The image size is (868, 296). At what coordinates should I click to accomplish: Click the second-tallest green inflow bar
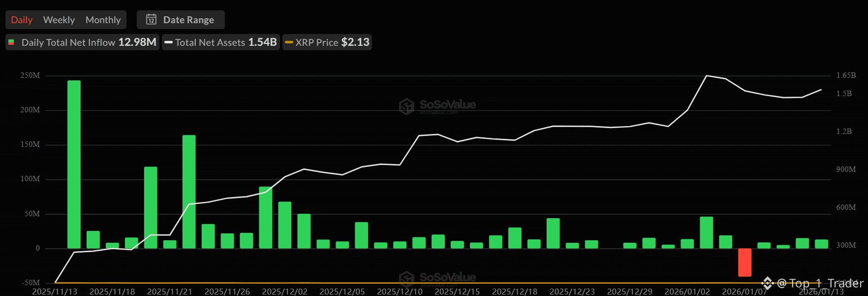click(189, 191)
